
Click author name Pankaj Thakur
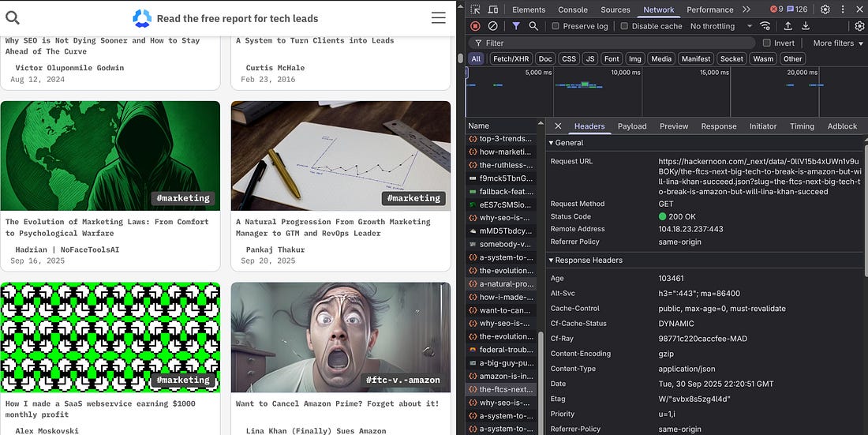[275, 249]
